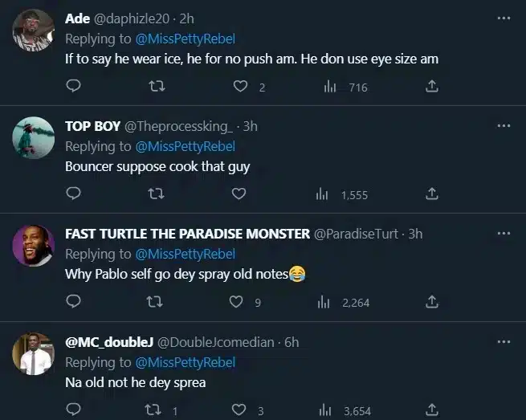526x420 pixels.
Task: Share FAST TURTLE's tweet
Action: point(431,301)
